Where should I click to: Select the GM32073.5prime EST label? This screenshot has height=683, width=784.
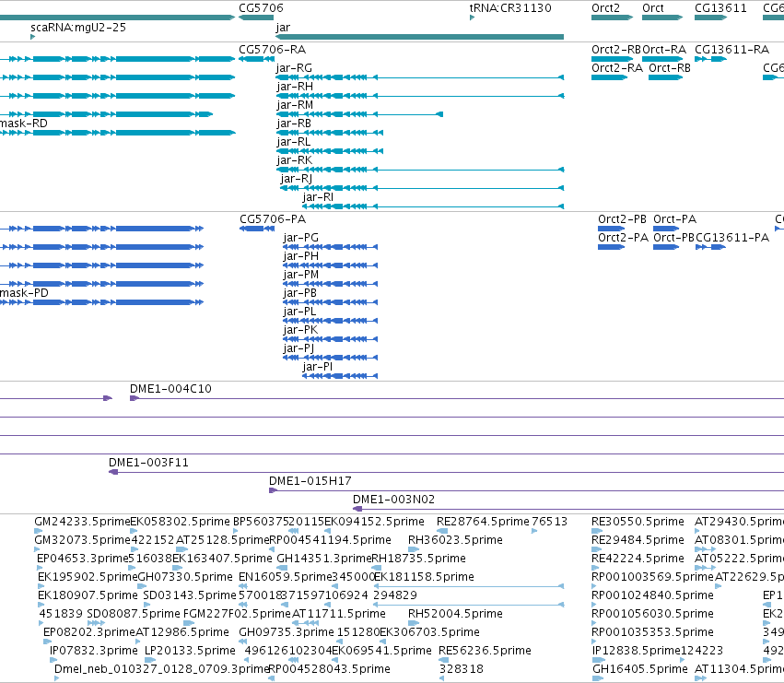(83, 540)
